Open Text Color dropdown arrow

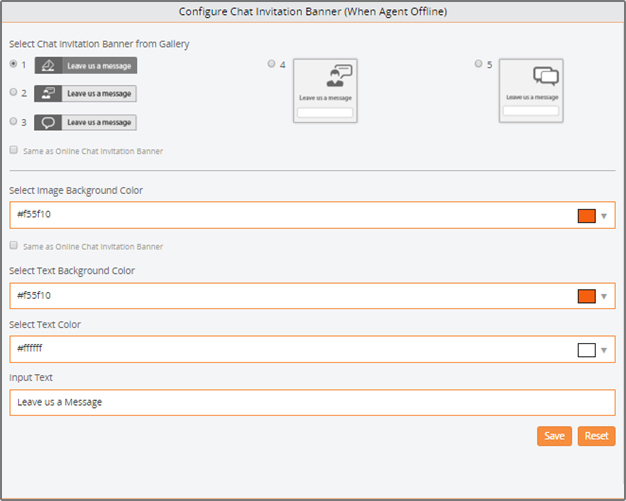point(604,350)
